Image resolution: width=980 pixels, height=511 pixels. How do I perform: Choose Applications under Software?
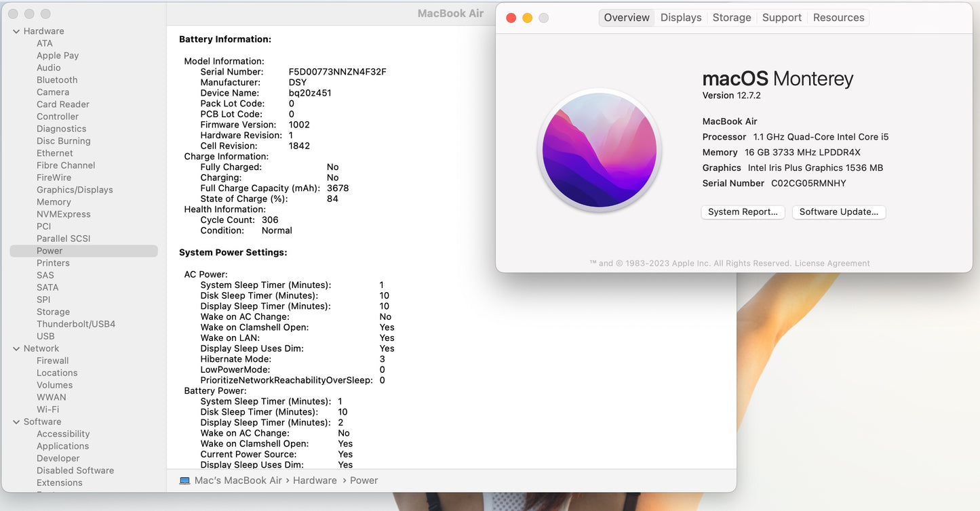63,446
